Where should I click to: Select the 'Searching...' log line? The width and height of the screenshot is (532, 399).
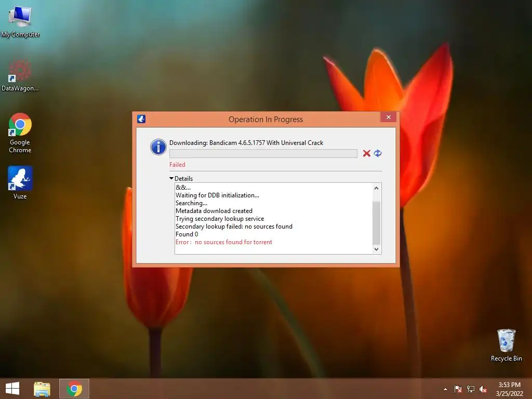(x=191, y=203)
